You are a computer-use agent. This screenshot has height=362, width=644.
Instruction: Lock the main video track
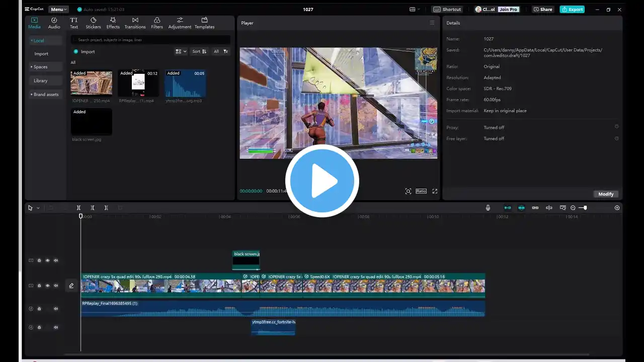click(39, 286)
